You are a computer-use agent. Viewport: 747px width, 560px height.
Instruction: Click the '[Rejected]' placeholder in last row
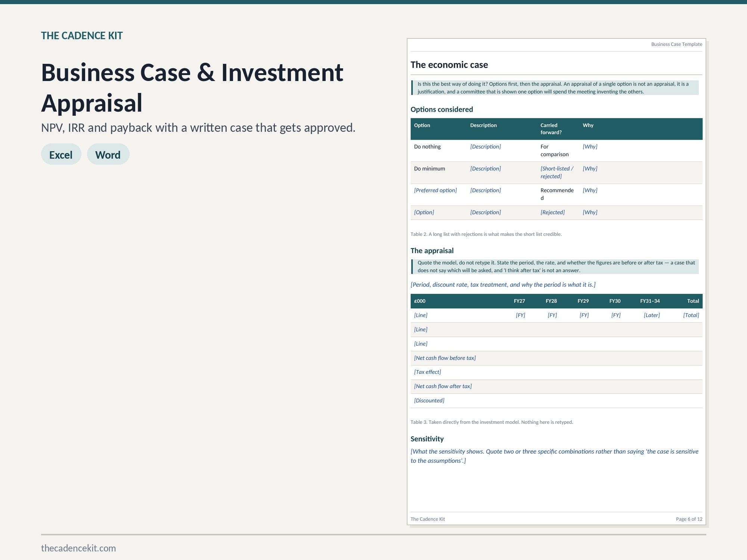pyautogui.click(x=553, y=212)
